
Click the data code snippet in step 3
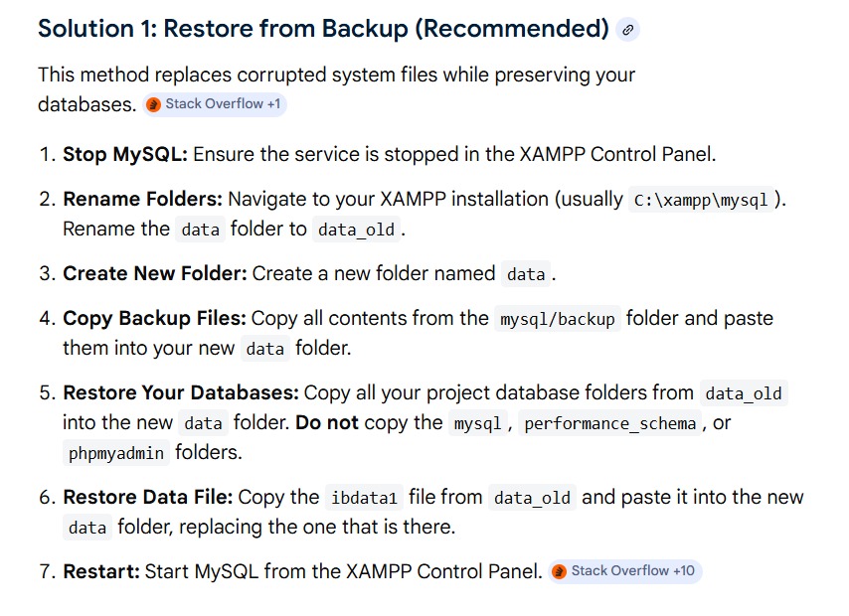(x=526, y=274)
